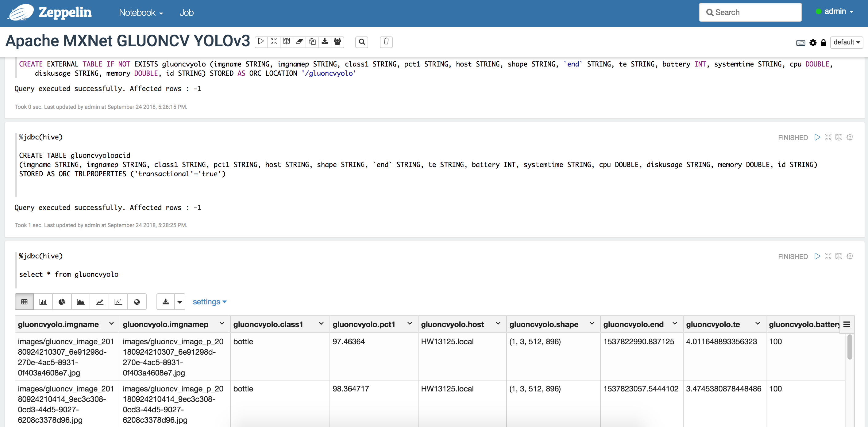This screenshot has width=868, height=427.
Task: Click the result table vertical scrollbar
Action: coord(850,347)
